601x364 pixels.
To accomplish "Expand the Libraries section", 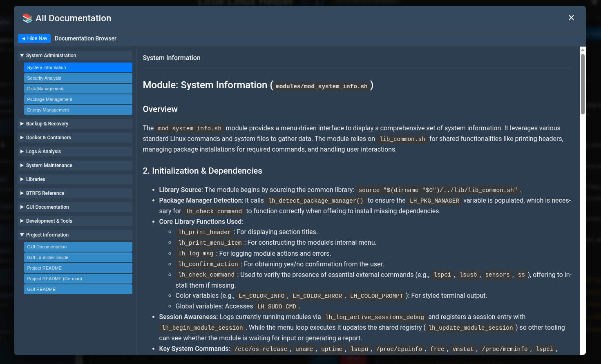I will pos(75,179).
